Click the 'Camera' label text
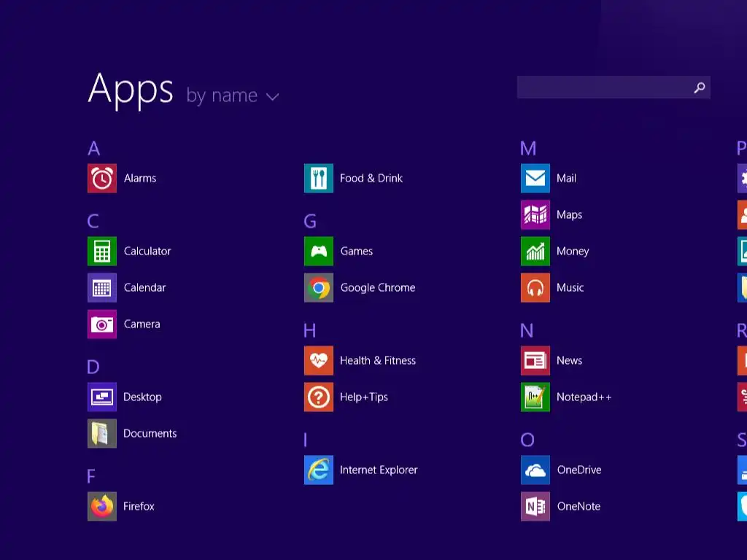The width and height of the screenshot is (747, 560). 142,324
